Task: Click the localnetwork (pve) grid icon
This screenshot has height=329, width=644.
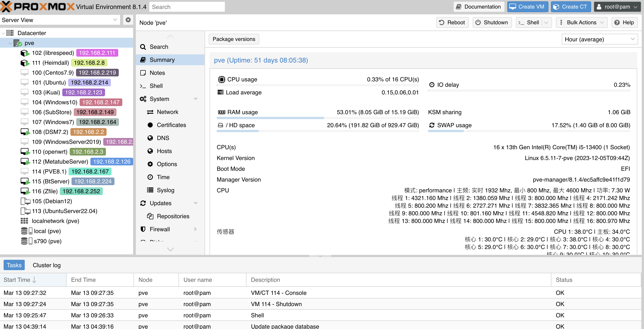Action: (x=24, y=221)
